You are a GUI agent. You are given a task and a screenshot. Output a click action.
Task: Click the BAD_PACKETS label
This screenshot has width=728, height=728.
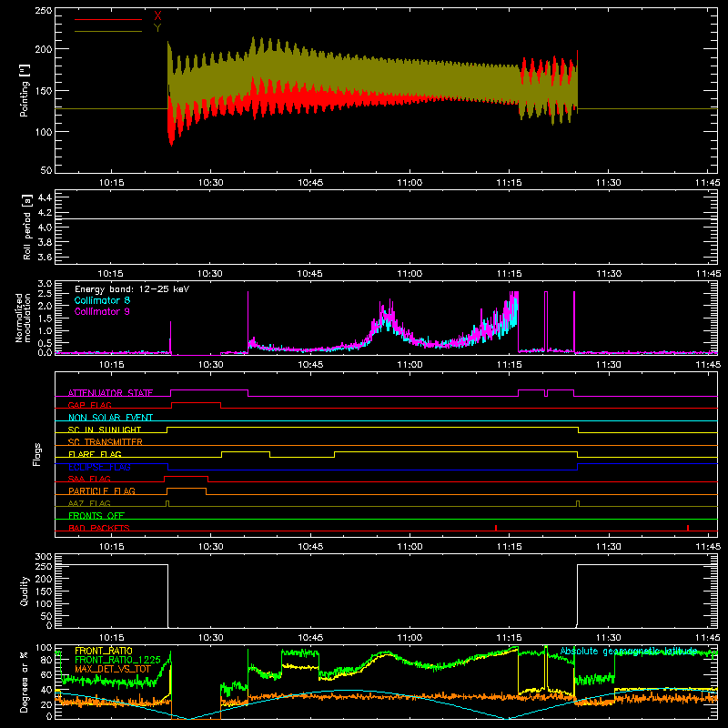click(x=99, y=528)
